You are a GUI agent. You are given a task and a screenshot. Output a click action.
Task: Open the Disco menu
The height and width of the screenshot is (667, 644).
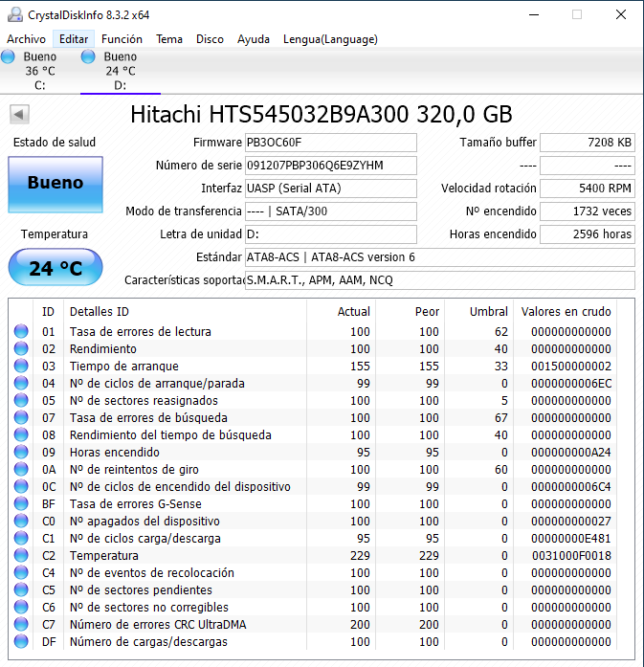(210, 39)
